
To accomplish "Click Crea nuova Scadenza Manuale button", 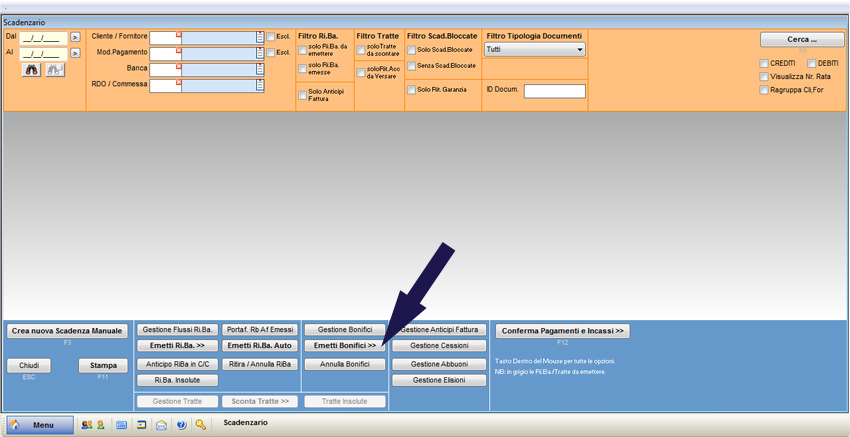I will coord(67,331).
